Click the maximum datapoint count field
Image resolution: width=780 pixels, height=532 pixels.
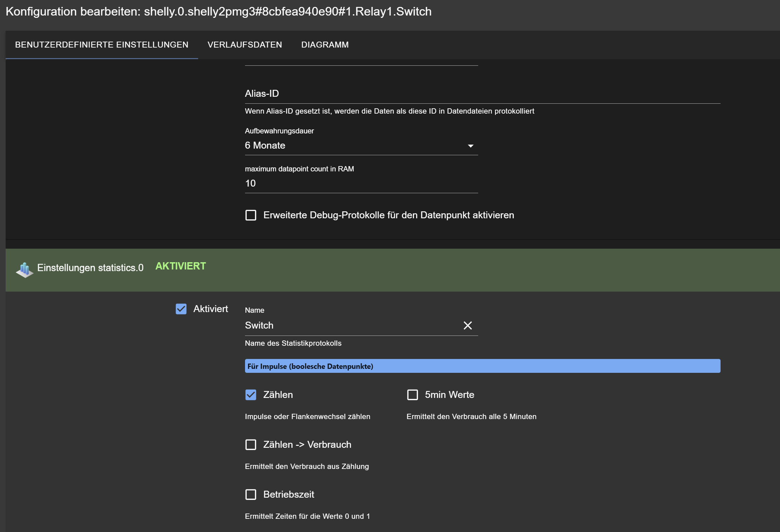click(361, 183)
